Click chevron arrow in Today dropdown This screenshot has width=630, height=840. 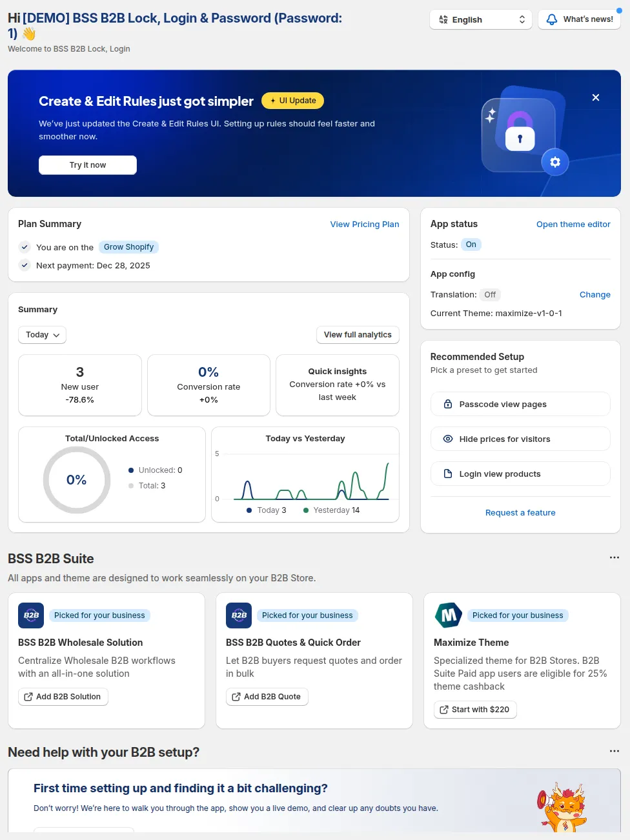[x=56, y=335]
